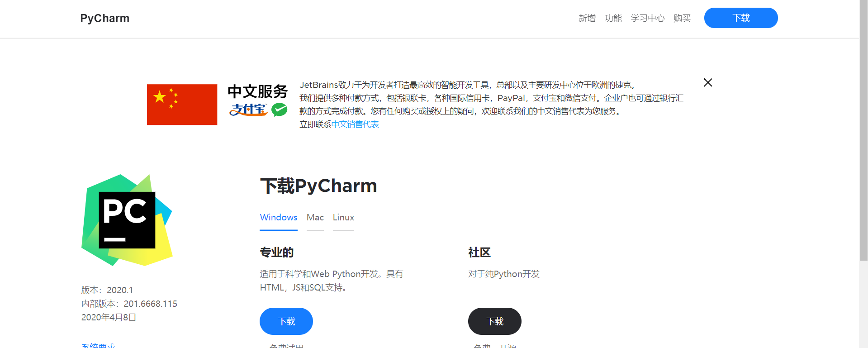The image size is (868, 348).
Task: Click the 系统要求 link
Action: 98,346
